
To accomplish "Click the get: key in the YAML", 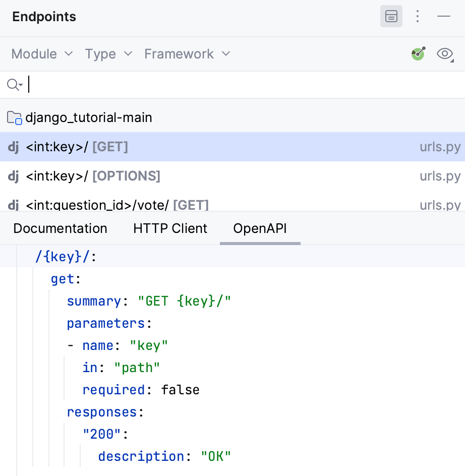I will [x=63, y=279].
